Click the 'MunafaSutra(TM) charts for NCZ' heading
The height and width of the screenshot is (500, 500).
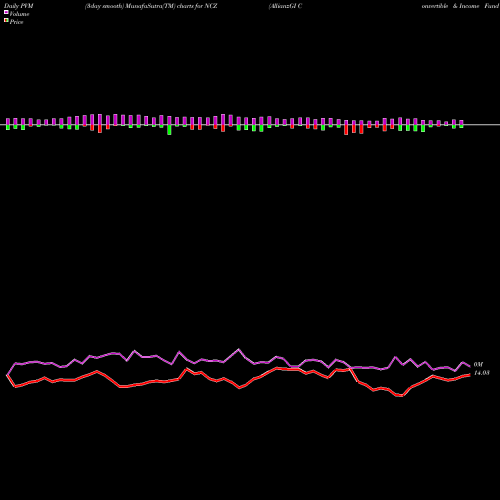tap(171, 6)
